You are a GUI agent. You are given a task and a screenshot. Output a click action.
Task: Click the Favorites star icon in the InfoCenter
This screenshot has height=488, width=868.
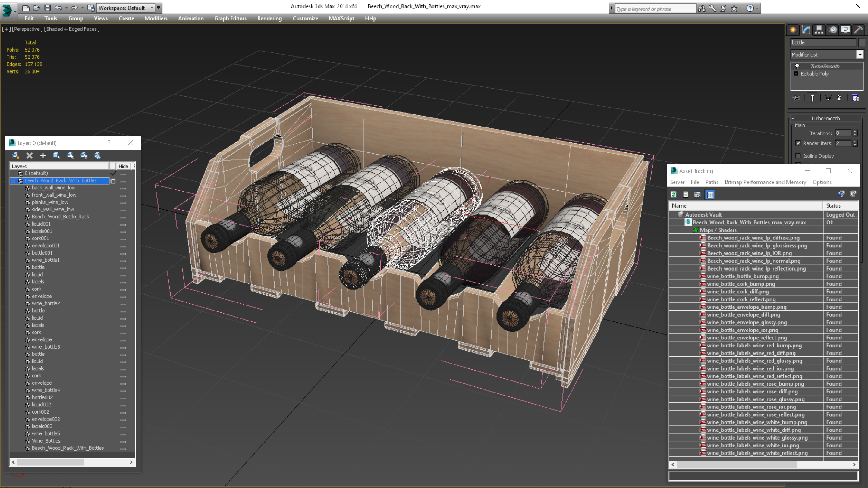734,8
